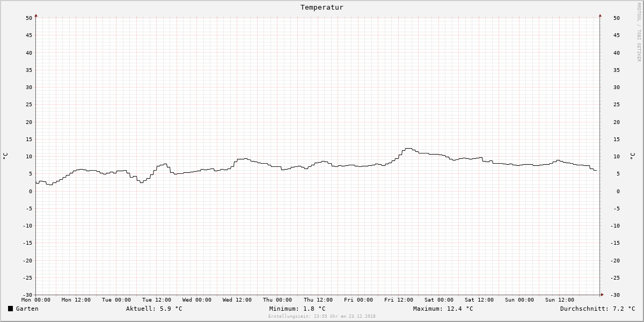This screenshot has width=644, height=322.
Task: Click the "°C" unit label beside right axis
Action: coord(632,156)
